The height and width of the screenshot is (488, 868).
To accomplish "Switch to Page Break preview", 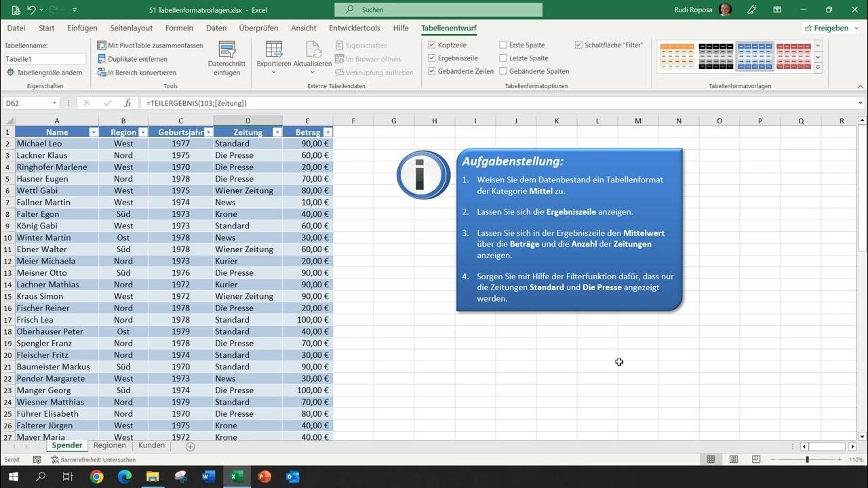I will click(x=756, y=460).
